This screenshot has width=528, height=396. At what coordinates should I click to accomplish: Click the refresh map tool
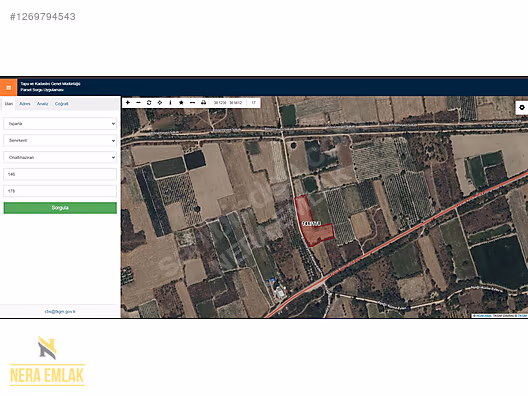pyautogui.click(x=149, y=102)
